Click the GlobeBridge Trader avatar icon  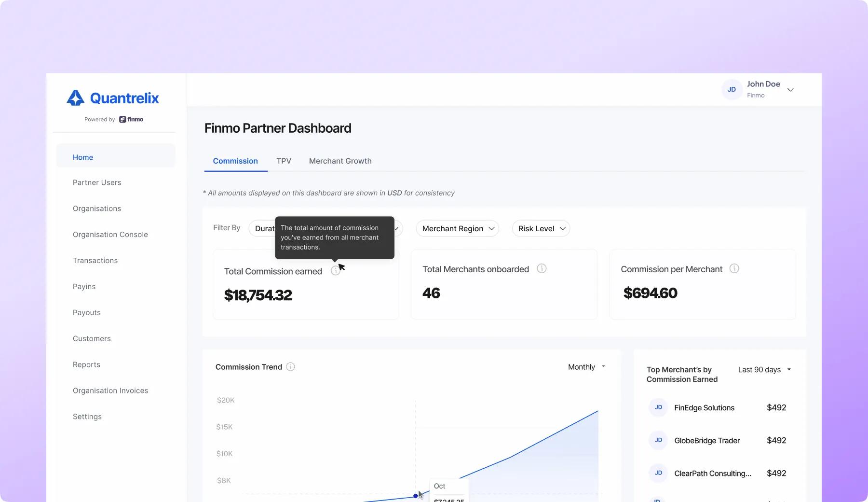(658, 441)
